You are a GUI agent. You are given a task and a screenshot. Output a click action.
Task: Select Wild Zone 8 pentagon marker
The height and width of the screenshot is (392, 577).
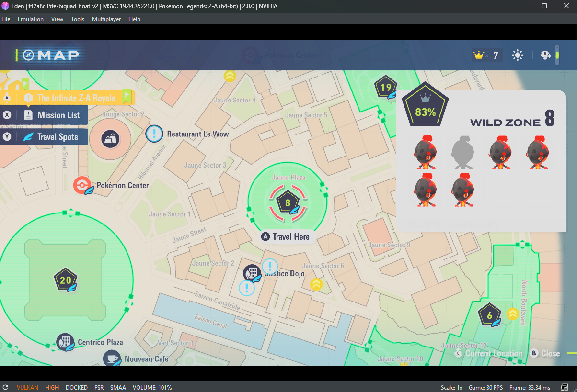coord(287,203)
